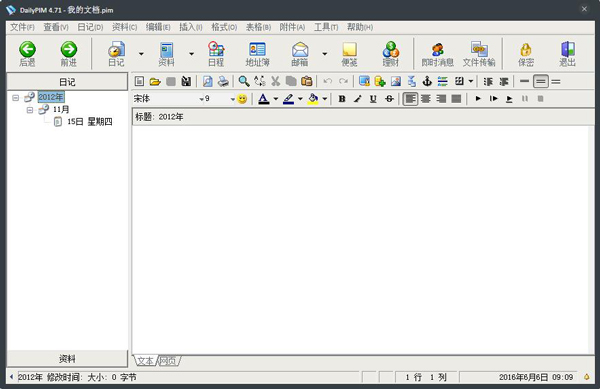
Task: Open dropdown arrow beside 日记 toolbar button
Action: click(x=141, y=54)
